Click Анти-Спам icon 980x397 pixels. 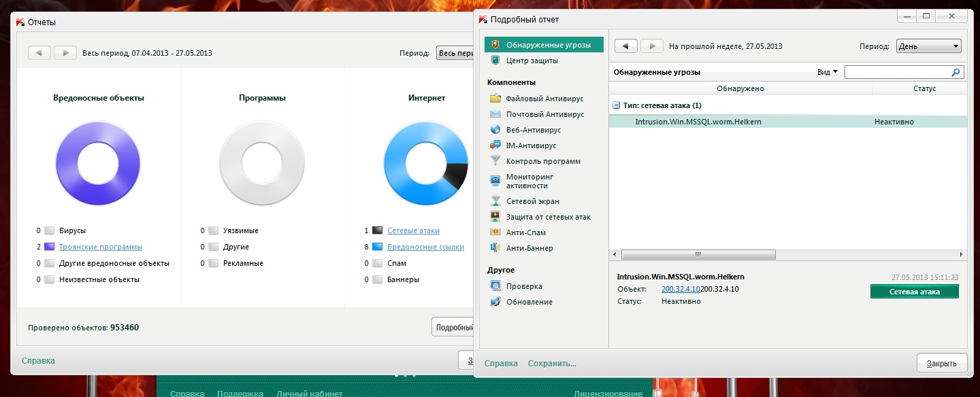tap(495, 232)
